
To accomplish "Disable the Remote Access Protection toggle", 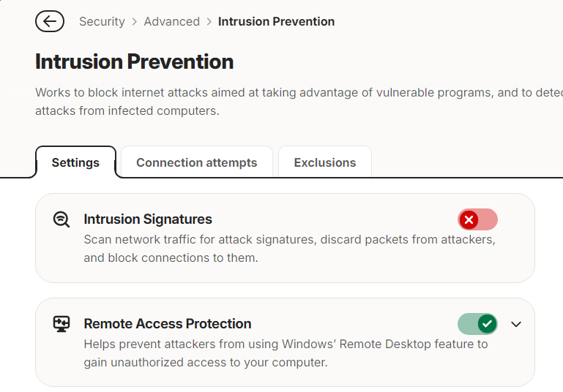I will 477,324.
